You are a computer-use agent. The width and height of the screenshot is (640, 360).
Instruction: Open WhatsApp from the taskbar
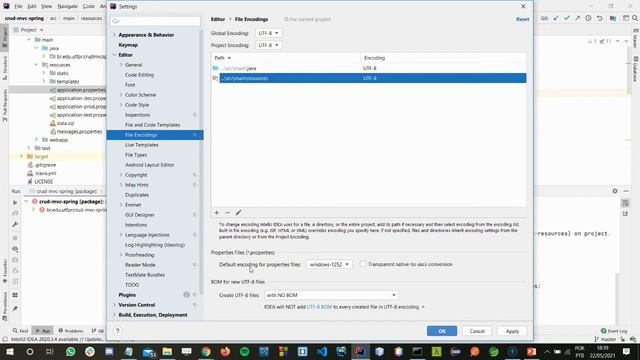71,351
